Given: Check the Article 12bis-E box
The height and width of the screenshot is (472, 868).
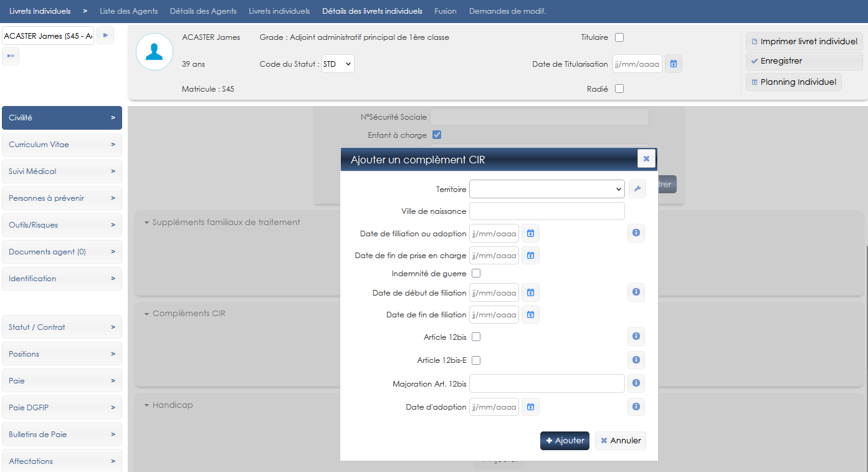Looking at the screenshot, I should (476, 360).
